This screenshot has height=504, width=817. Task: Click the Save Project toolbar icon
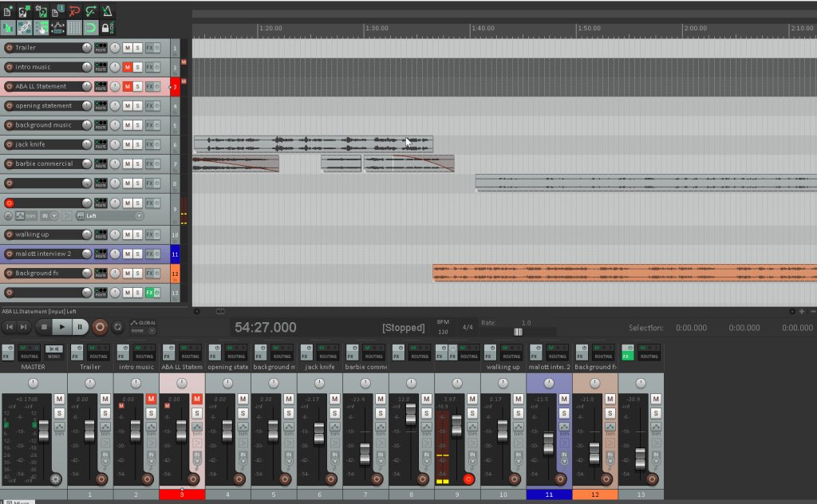(x=41, y=11)
